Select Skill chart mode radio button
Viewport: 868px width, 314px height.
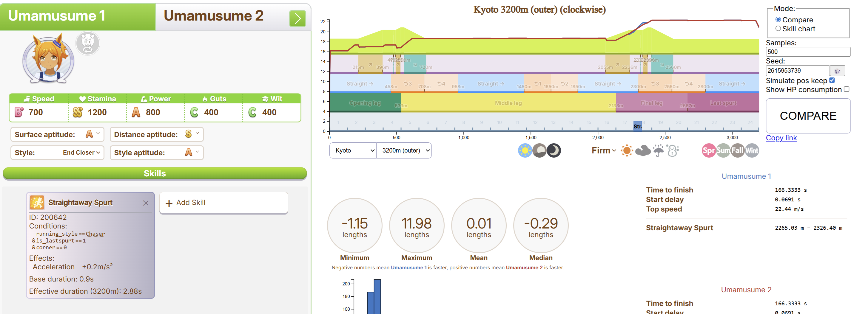click(x=778, y=29)
